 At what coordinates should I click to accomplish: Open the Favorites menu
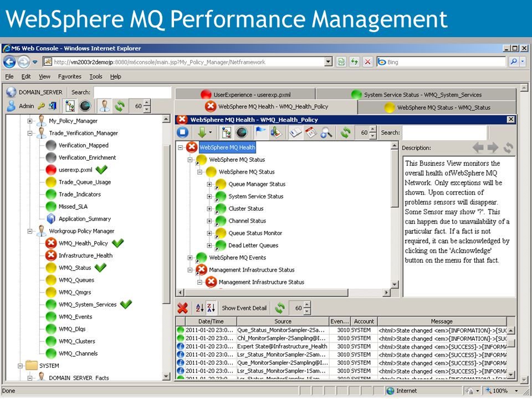[70, 76]
